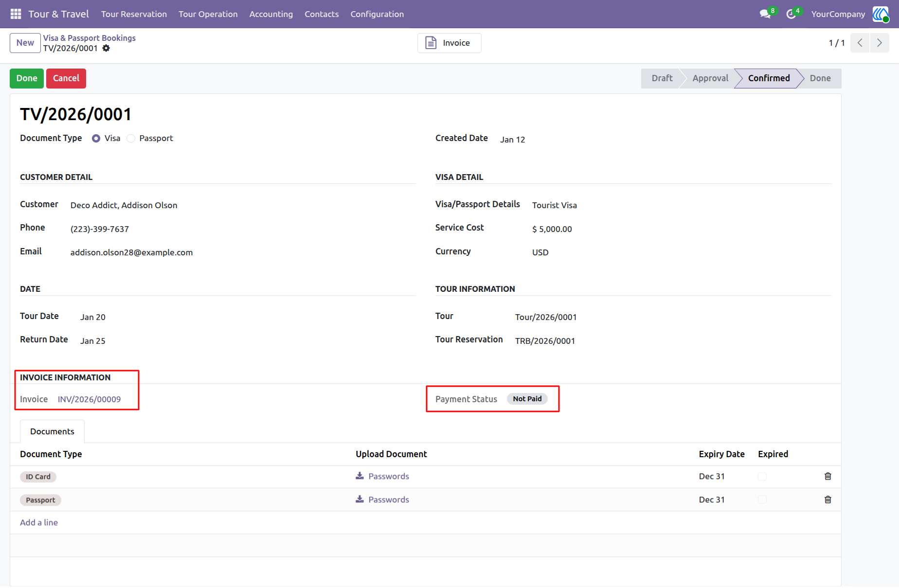The height and width of the screenshot is (588, 899).
Task: Open the Contacts menu
Action: click(322, 14)
